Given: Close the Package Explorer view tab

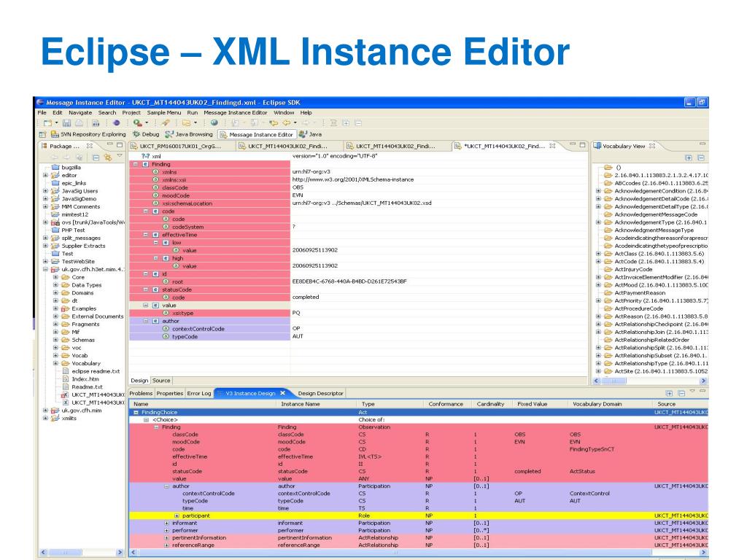Looking at the screenshot, I should pyautogui.click(x=89, y=146).
